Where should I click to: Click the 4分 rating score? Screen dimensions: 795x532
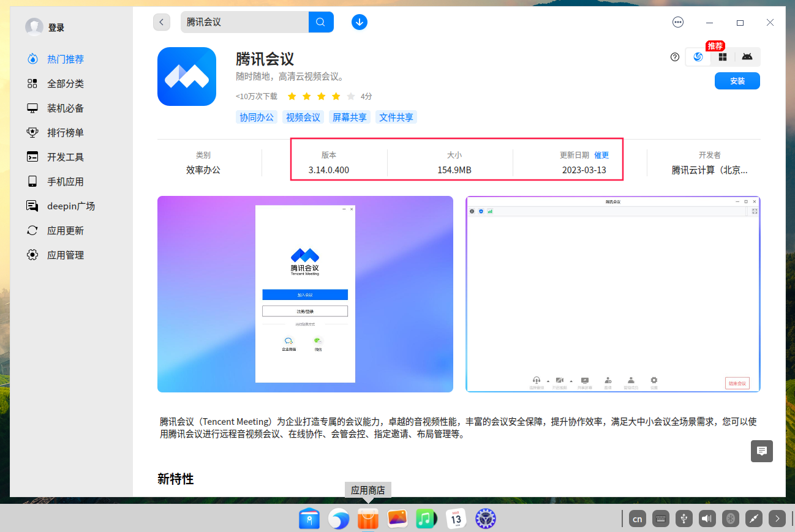tap(366, 96)
